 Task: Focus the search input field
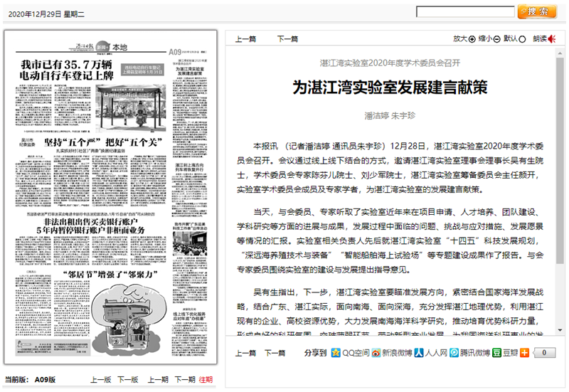coord(465,11)
